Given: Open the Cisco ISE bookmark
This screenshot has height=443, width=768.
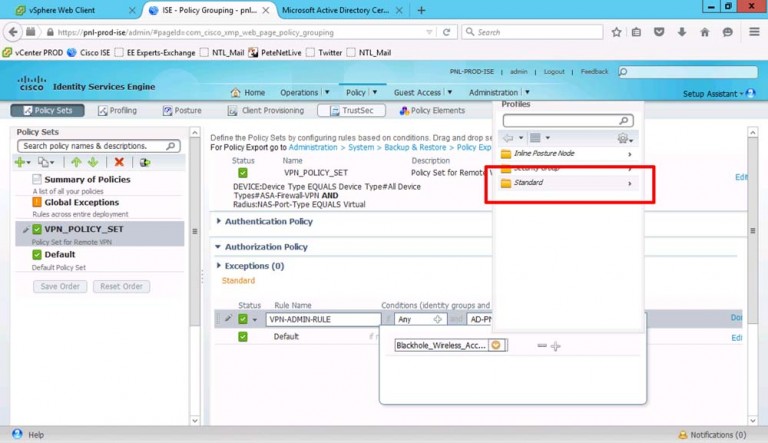Looking at the screenshot, I should [89, 52].
